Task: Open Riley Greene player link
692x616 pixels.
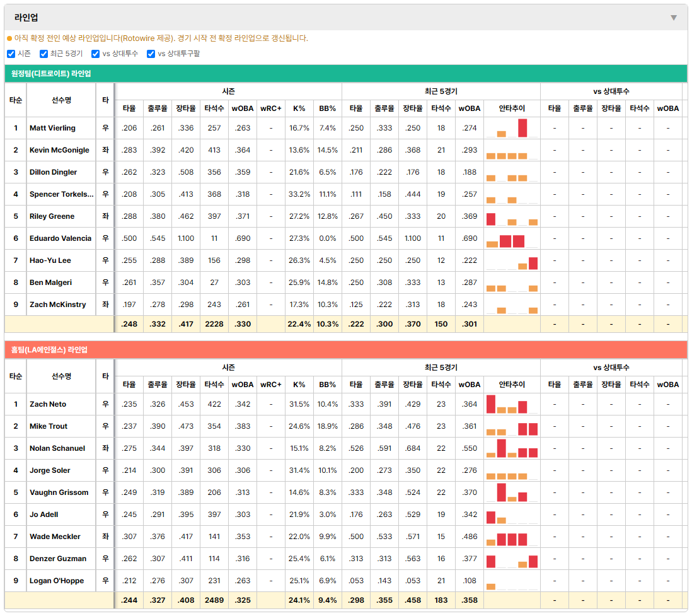Action: tap(52, 216)
